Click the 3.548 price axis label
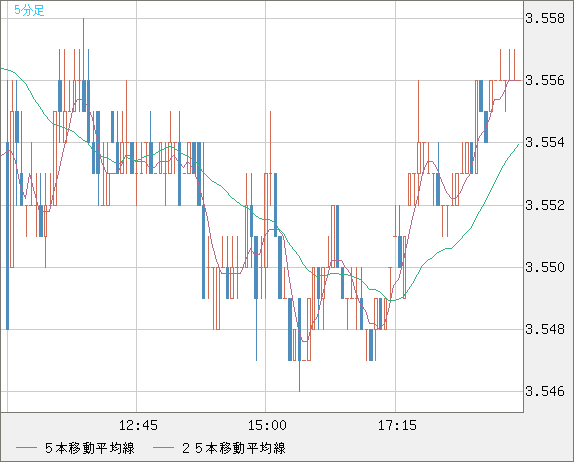 [545, 329]
